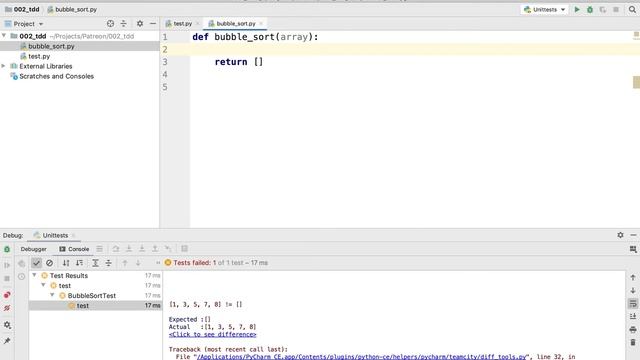640x360 pixels.
Task: Pin the debug tab with pin icon
Action: click(7, 341)
